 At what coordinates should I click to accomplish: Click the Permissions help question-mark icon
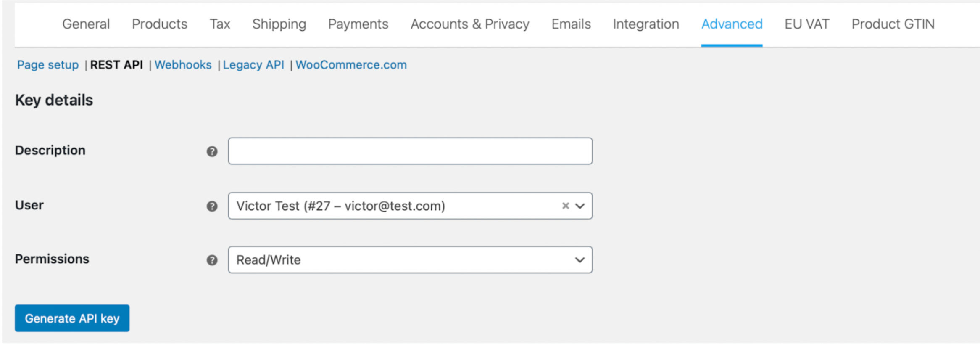coord(212,260)
